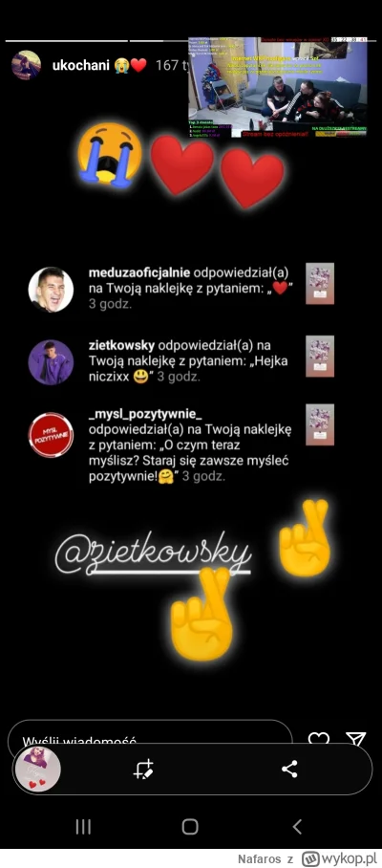The width and height of the screenshot is (382, 868).
Task: Tap the Android back button
Action: point(297,827)
